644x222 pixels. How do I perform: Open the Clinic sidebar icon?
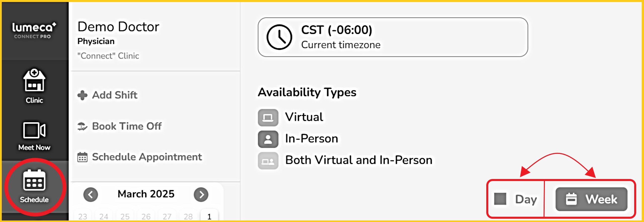(x=34, y=80)
